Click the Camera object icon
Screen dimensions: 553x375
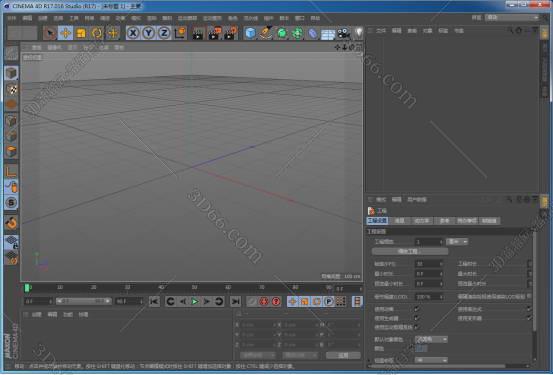click(x=343, y=34)
